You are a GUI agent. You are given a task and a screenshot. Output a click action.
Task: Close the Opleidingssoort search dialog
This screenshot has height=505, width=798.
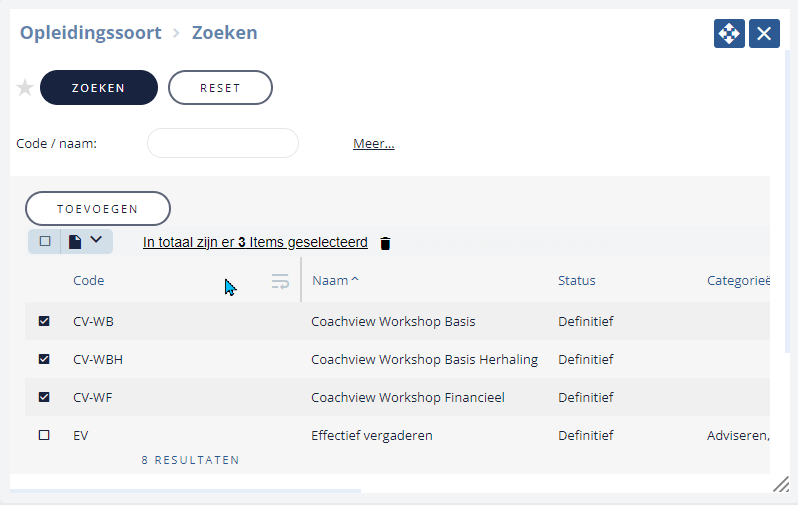pos(764,34)
